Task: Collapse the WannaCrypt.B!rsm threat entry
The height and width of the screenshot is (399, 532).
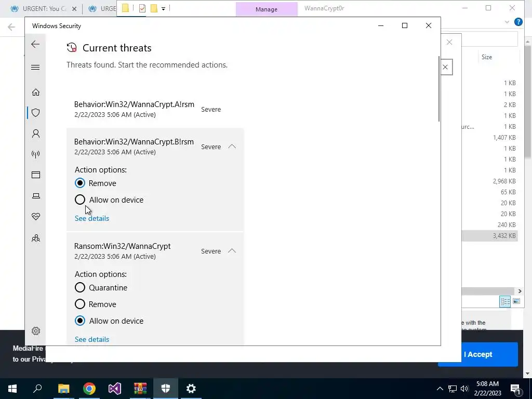Action: tap(232, 146)
